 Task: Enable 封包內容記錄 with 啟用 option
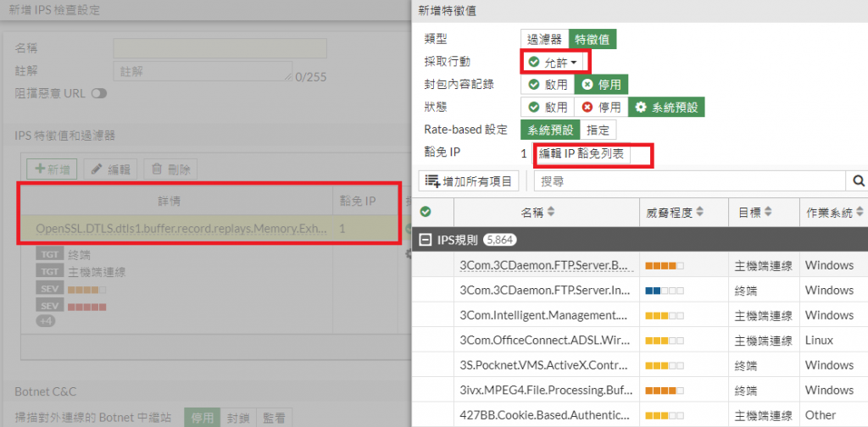547,85
